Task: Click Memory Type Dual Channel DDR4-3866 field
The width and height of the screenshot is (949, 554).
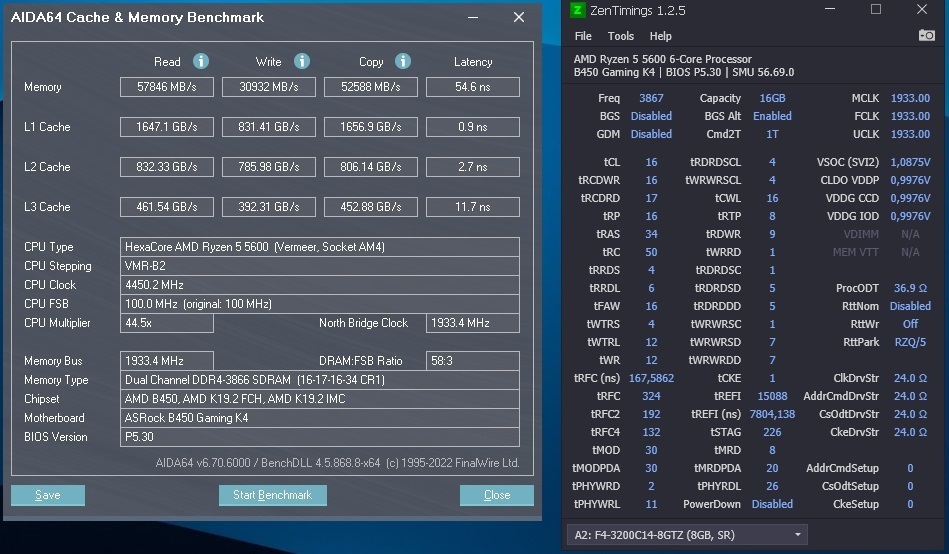Action: (x=320, y=380)
